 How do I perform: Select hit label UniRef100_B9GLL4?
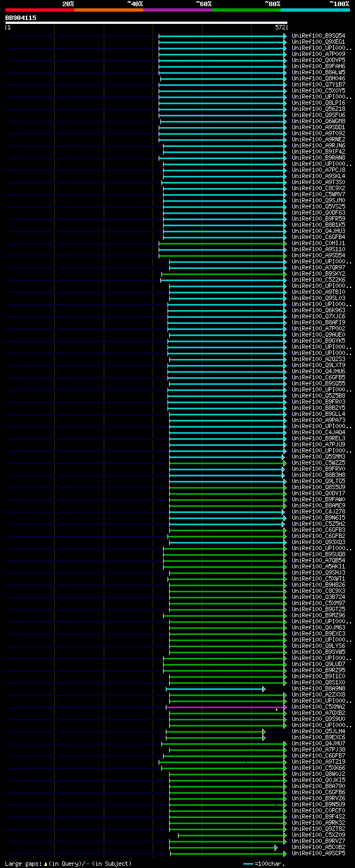coord(318,414)
